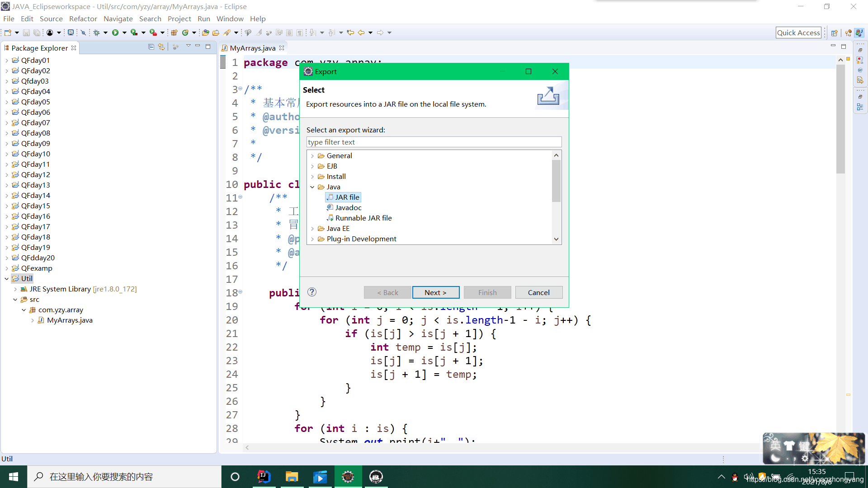
Task: Click the Windows taskbar search box
Action: [x=124, y=477]
